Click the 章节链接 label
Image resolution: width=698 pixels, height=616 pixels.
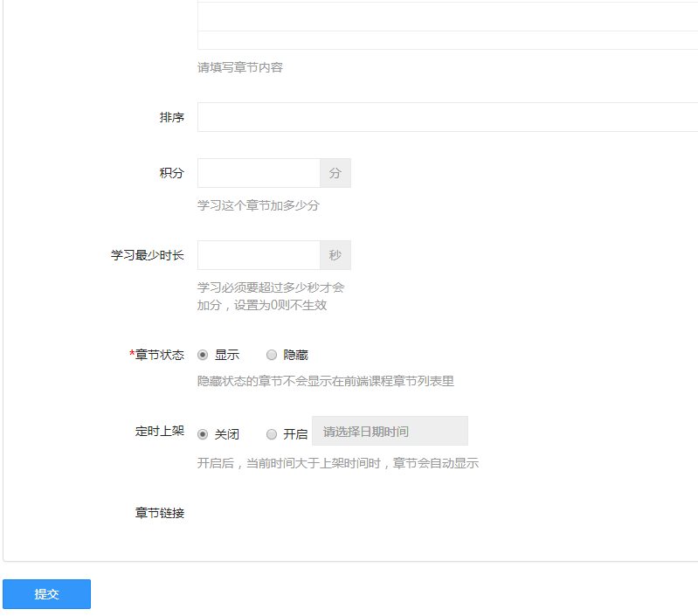pyautogui.click(x=159, y=513)
